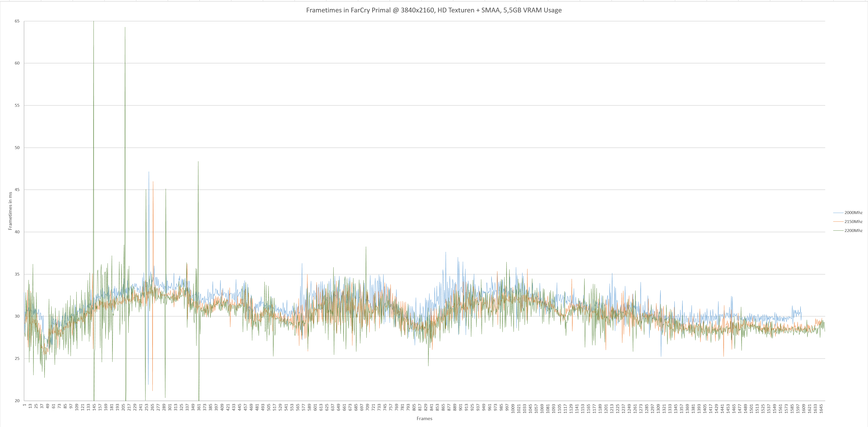Click the 2150Mhz legend entry

pyautogui.click(x=853, y=222)
